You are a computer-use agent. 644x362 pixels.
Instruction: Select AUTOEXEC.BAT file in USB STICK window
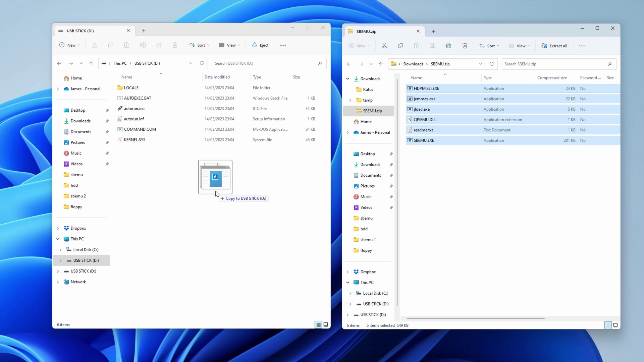point(217,98)
